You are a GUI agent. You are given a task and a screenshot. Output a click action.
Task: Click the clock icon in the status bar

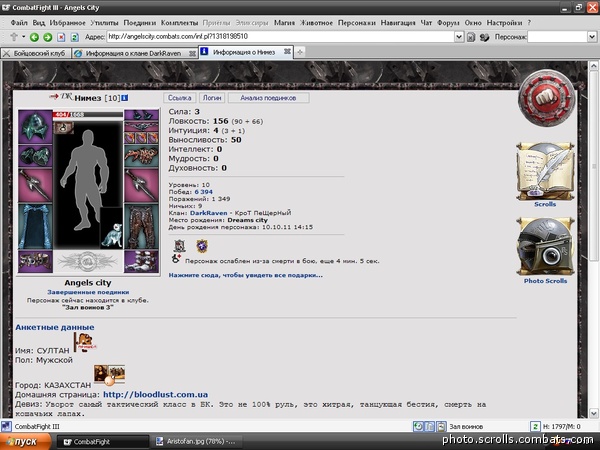(418, 426)
